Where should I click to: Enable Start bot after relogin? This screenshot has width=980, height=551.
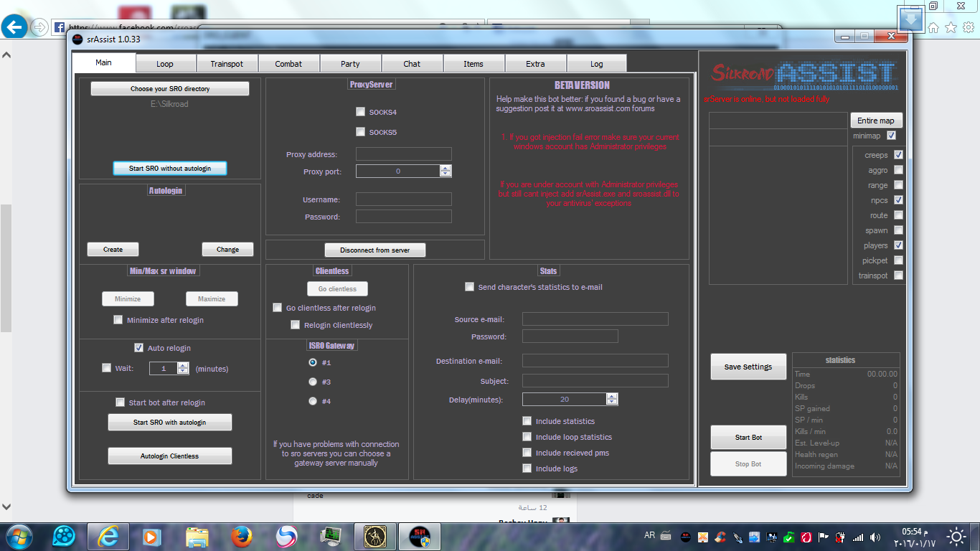(x=121, y=402)
